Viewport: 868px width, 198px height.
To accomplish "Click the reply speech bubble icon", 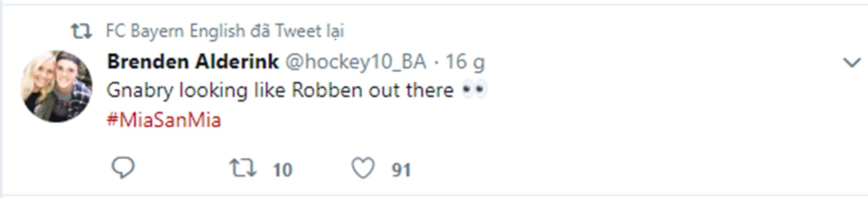I will click(x=122, y=168).
